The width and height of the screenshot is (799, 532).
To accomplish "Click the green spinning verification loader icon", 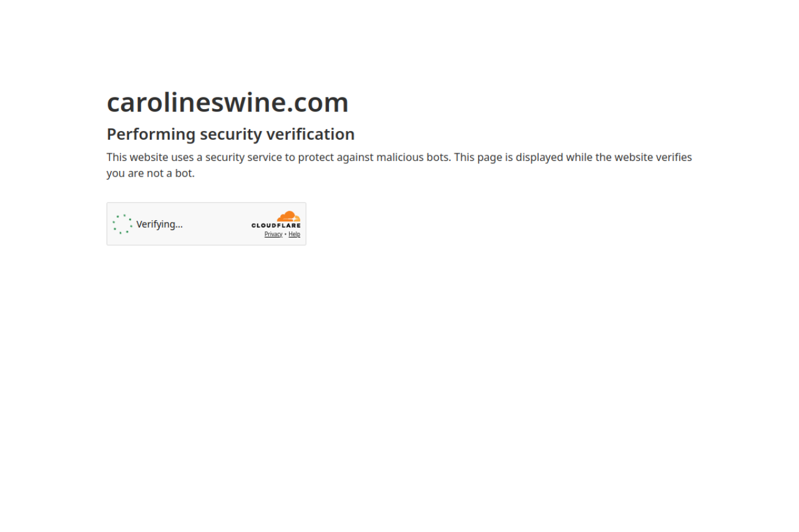I will pos(122,224).
